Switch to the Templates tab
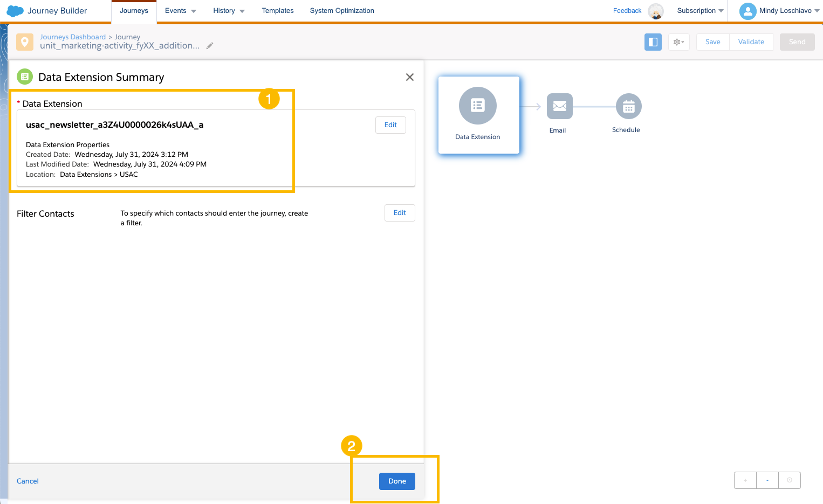Image resolution: width=823 pixels, height=504 pixels. click(x=277, y=10)
